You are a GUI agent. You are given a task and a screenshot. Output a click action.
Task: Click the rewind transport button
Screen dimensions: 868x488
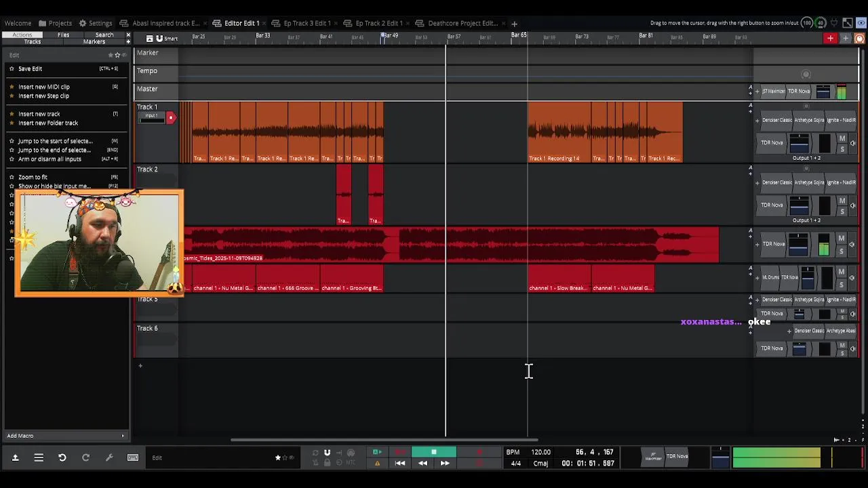(422, 464)
